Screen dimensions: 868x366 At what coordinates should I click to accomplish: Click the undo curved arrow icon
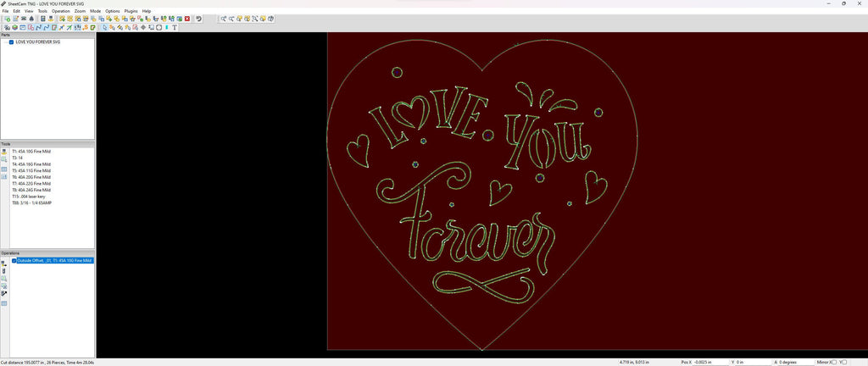click(198, 19)
